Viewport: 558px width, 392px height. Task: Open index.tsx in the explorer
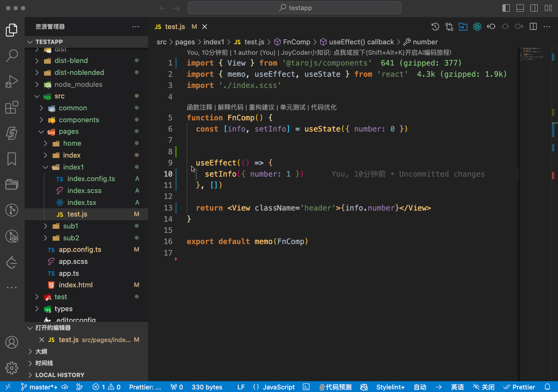pos(86,202)
